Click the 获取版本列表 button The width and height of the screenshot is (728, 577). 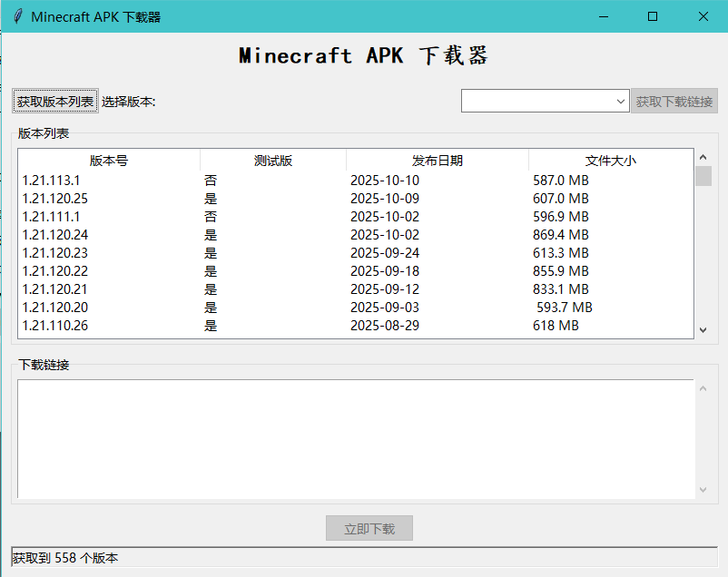pos(54,102)
